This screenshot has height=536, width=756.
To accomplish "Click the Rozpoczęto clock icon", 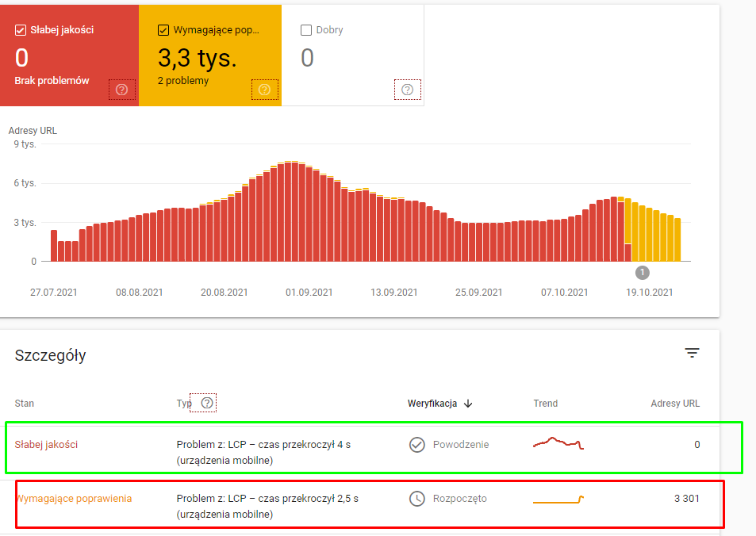I will pos(417,499).
